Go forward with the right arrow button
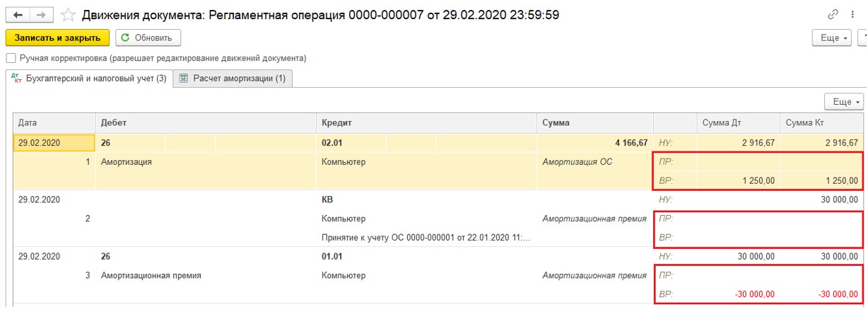Viewport: 868px width, 312px height. pos(41,14)
